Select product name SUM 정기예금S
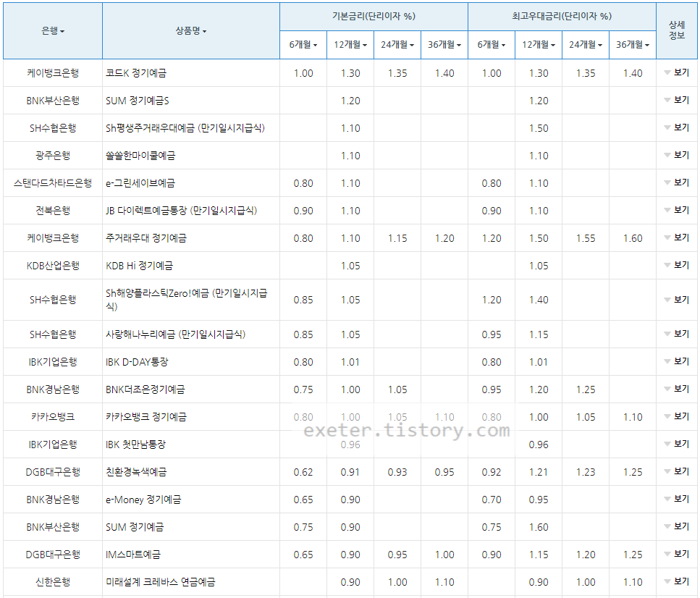The image size is (700, 598). 138,101
